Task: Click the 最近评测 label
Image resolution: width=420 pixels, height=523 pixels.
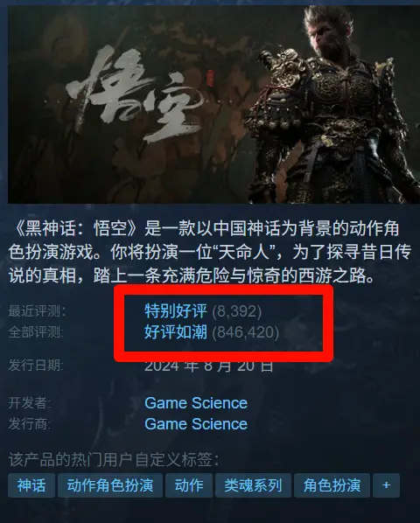Action: 37,311
